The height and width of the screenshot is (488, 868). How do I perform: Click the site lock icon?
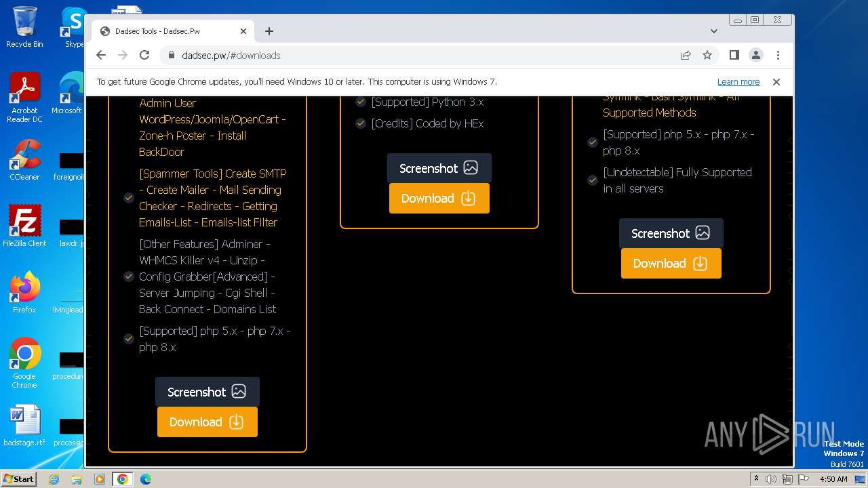click(x=172, y=55)
